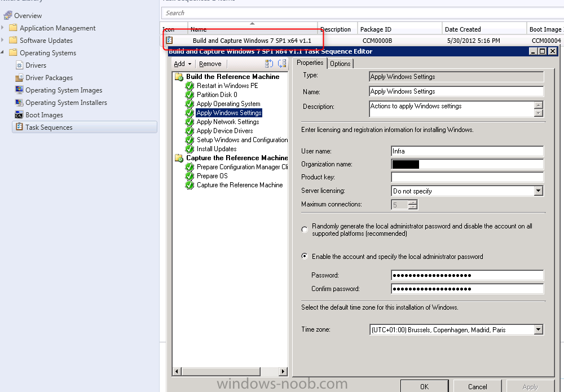Click the Cancel button
This screenshot has width=564, height=392.
pos(477,386)
